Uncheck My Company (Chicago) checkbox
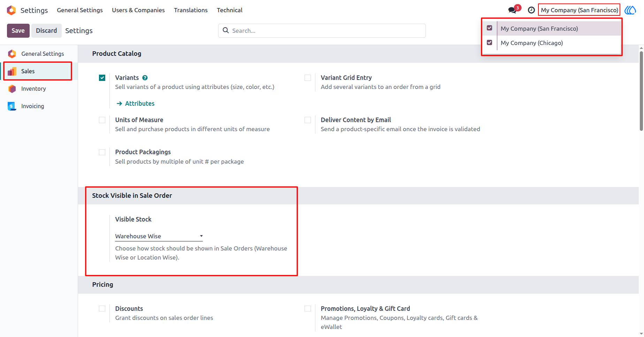The height and width of the screenshot is (337, 644). [490, 43]
